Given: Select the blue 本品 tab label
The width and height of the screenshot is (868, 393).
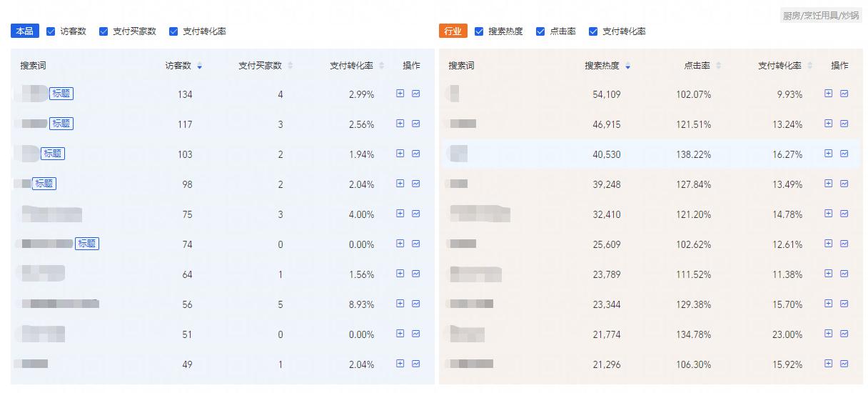Looking at the screenshot, I should (x=25, y=31).
